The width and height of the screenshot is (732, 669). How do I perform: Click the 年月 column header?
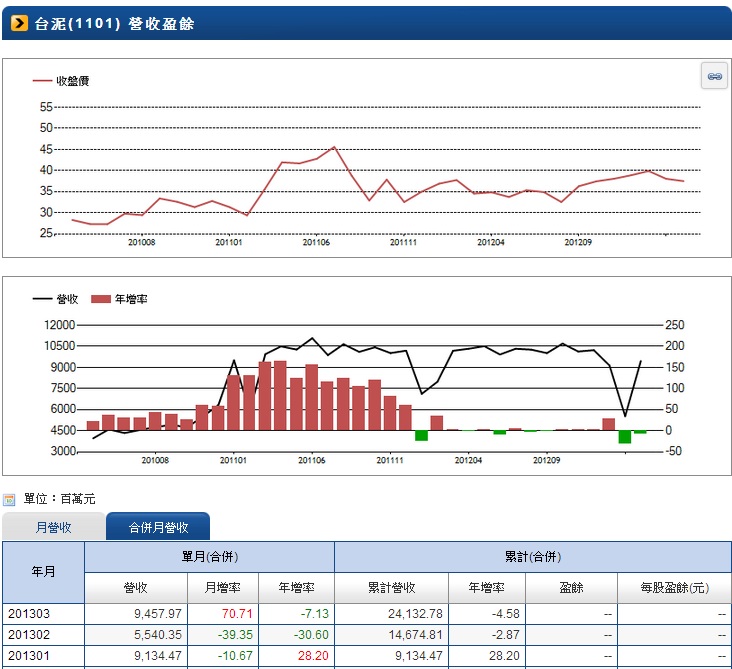pos(43,572)
